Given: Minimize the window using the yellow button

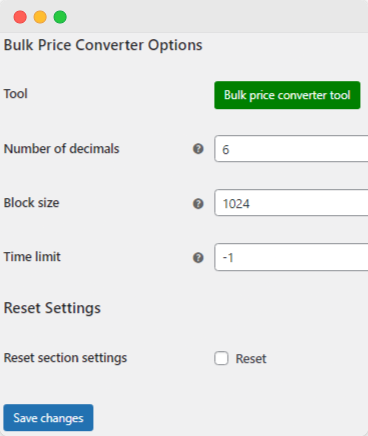Looking at the screenshot, I should coord(40,17).
